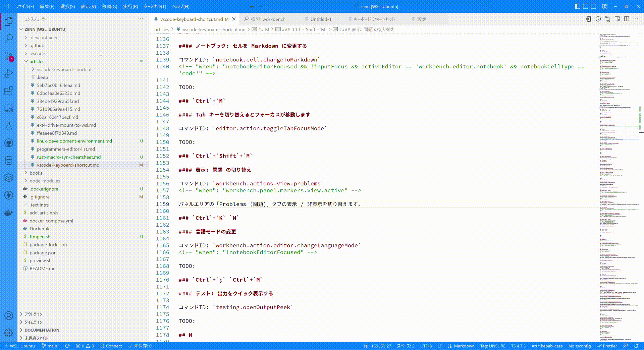The width and height of the screenshot is (644, 350).
Task: Click the open settings file editor icon
Action: (x=588, y=19)
